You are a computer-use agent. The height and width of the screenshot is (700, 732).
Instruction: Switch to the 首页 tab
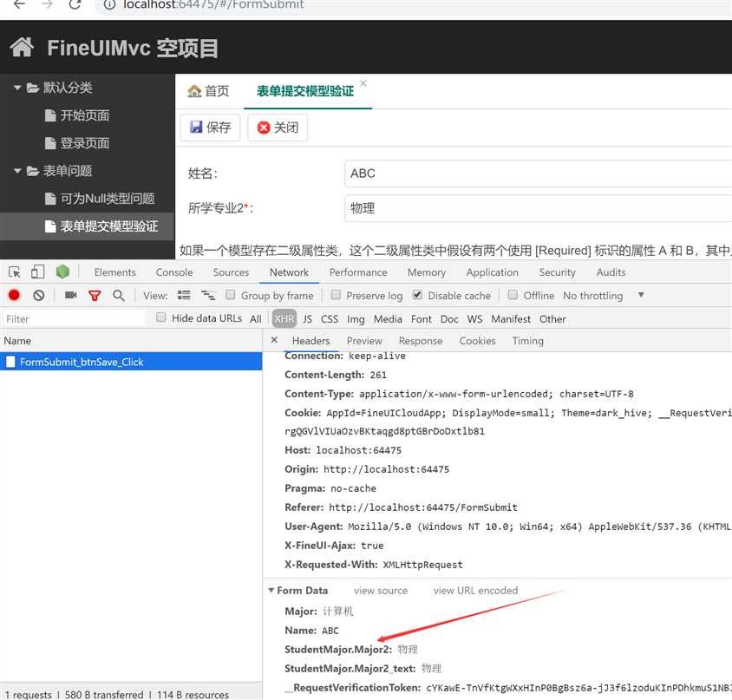208,91
